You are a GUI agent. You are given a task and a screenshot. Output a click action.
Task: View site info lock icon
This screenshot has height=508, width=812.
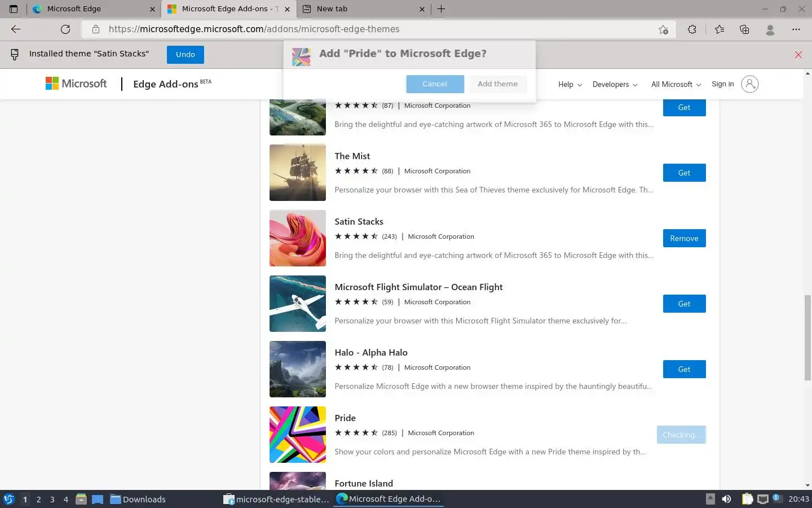click(x=96, y=29)
